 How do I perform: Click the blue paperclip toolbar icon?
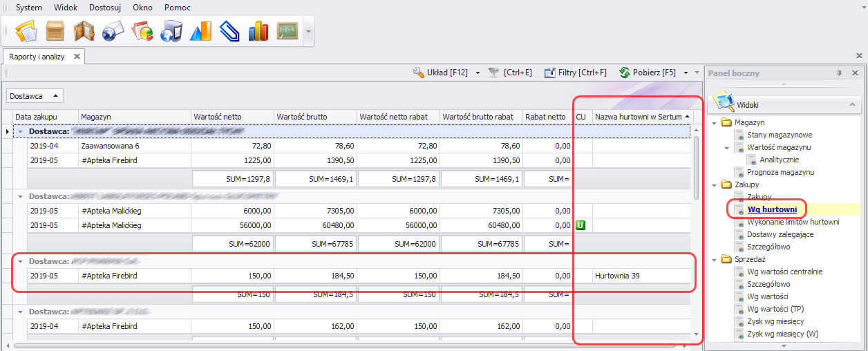coord(229,31)
